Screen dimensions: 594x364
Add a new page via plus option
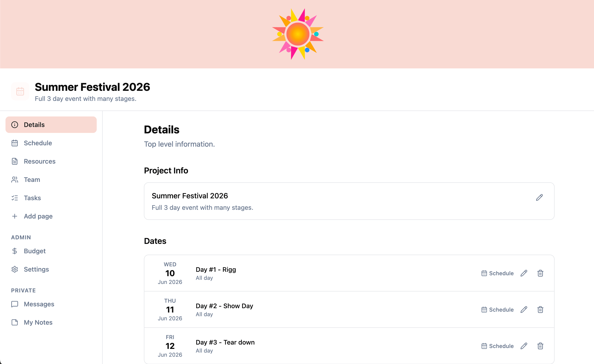tap(38, 216)
